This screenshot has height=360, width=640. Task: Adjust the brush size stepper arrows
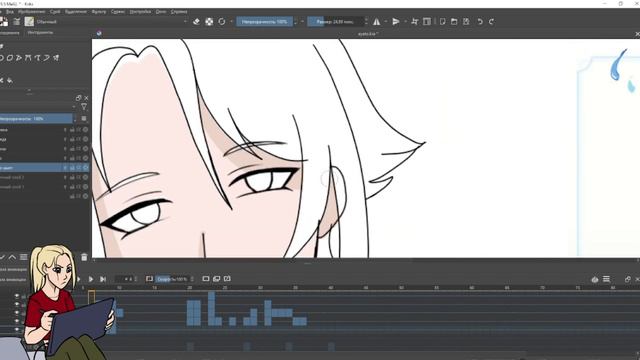(x=366, y=22)
